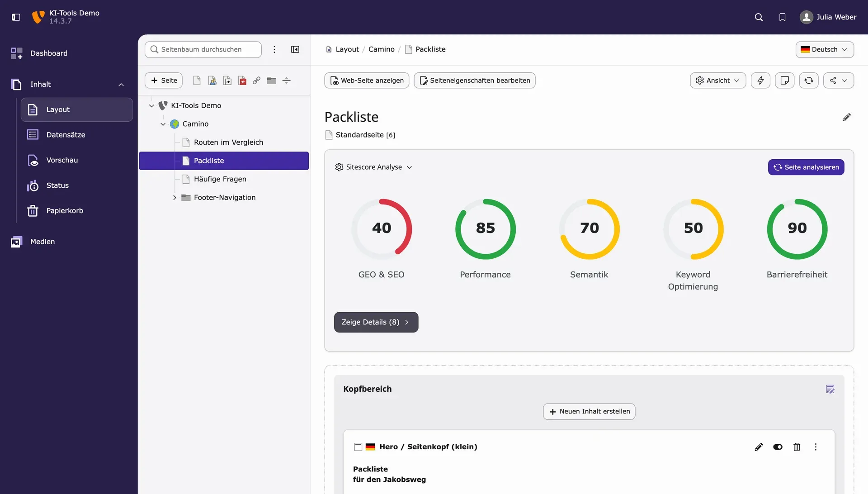Select the standard page icon in tree toolbar
Image resolution: width=868 pixels, height=494 pixels.
coord(197,81)
